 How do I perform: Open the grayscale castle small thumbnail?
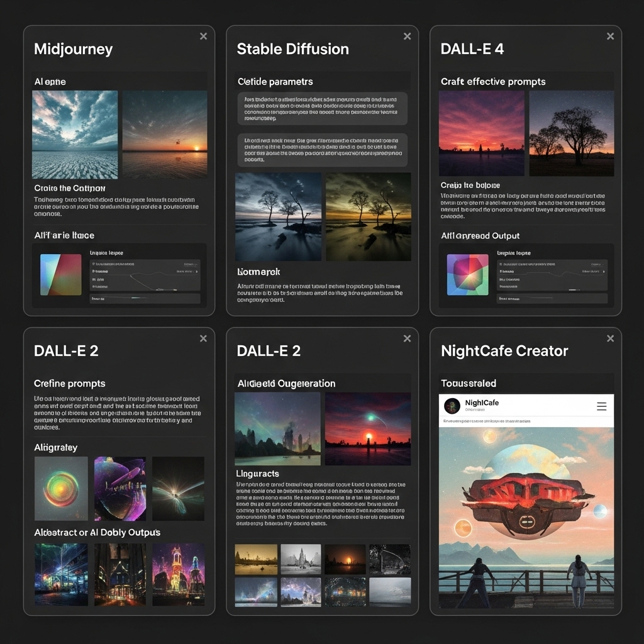tap(301, 559)
